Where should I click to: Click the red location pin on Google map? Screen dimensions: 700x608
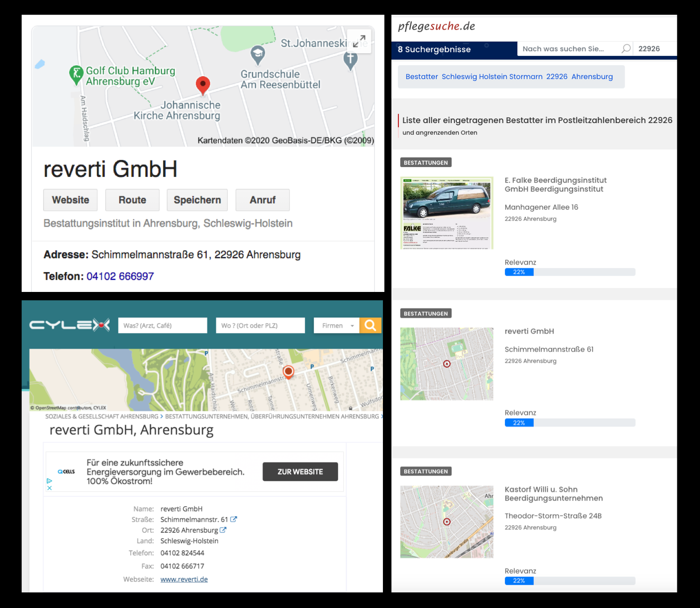pos(203,85)
